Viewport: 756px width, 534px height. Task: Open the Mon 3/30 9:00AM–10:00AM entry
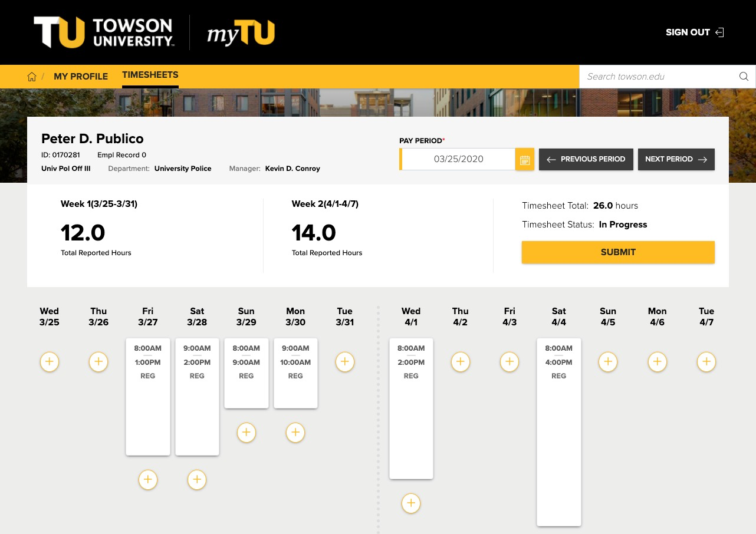[x=295, y=373]
